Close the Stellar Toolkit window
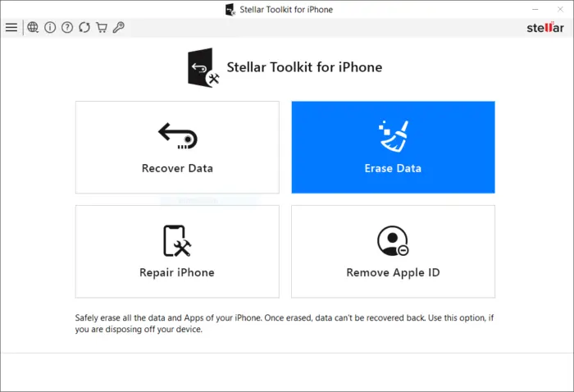 (560, 9)
